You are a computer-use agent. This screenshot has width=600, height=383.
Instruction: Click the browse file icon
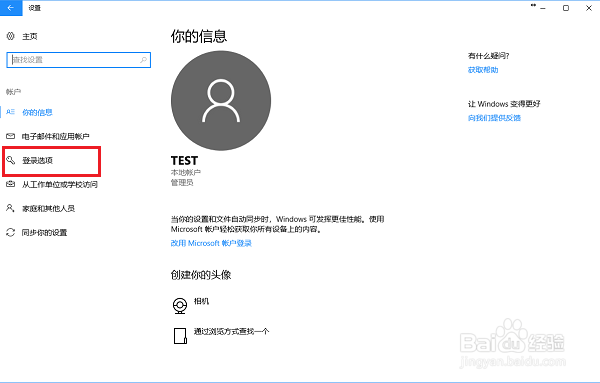[x=180, y=336]
